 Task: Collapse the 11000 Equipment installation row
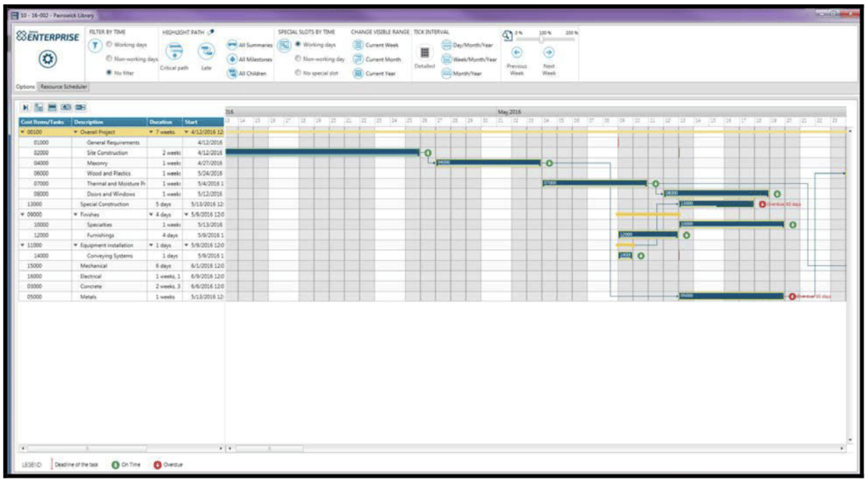pyautogui.click(x=23, y=245)
